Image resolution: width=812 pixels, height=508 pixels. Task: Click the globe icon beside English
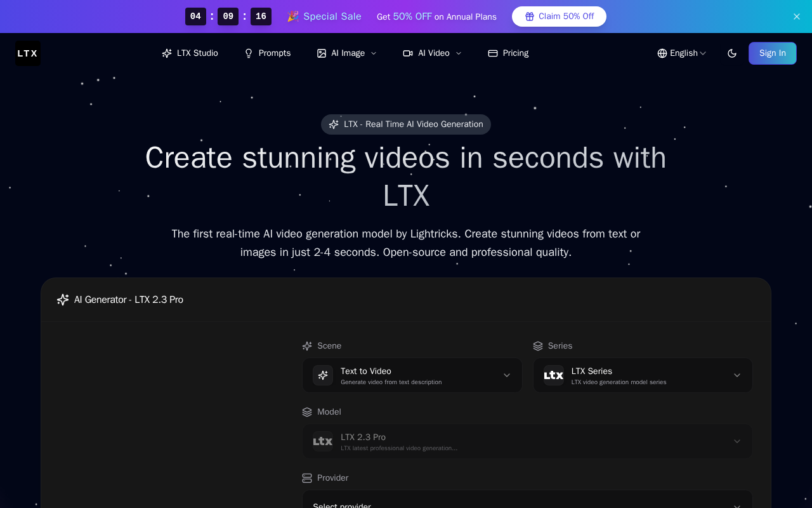pos(662,53)
